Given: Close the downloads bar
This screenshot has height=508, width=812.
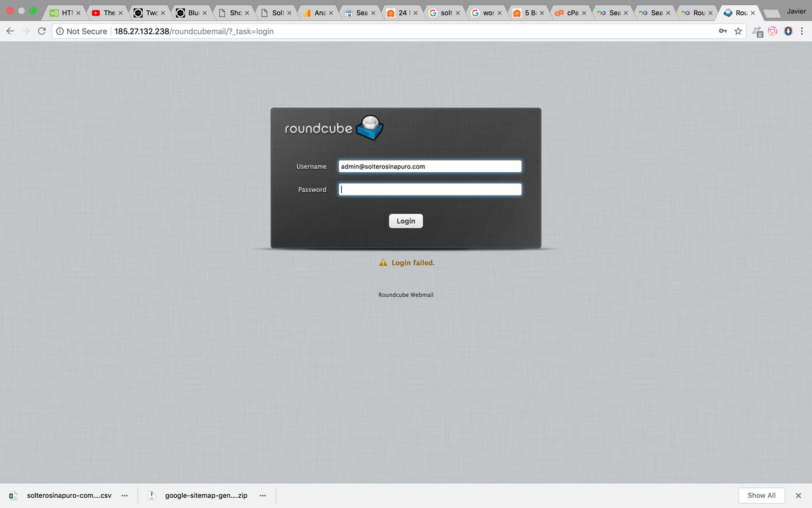Looking at the screenshot, I should [x=799, y=495].
